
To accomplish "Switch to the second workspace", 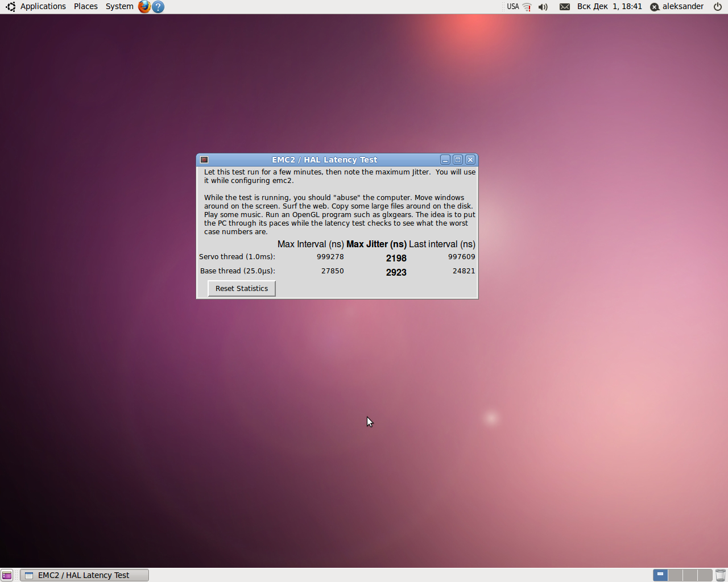I will pos(675,575).
